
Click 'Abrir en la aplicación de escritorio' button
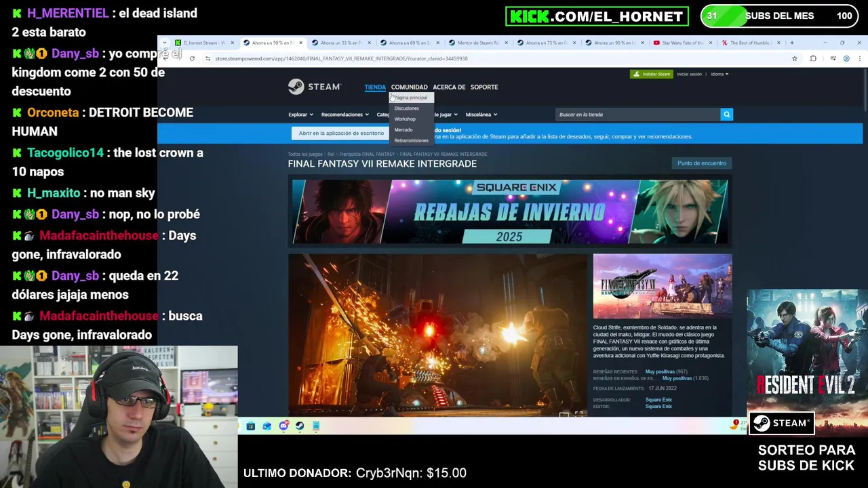[341, 133]
